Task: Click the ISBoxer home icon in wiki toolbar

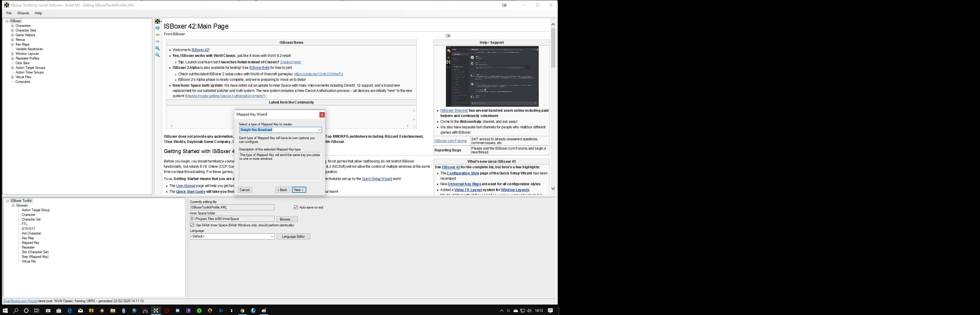Action: (157, 21)
